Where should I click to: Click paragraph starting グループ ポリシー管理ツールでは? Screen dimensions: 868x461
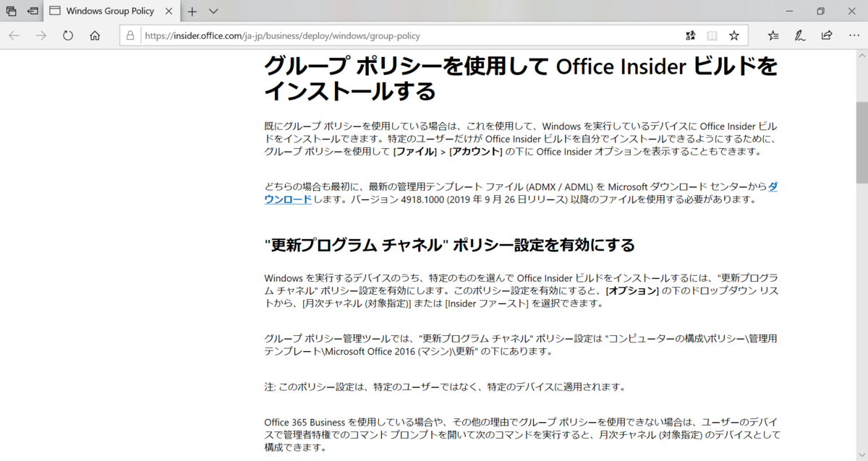tap(521, 345)
